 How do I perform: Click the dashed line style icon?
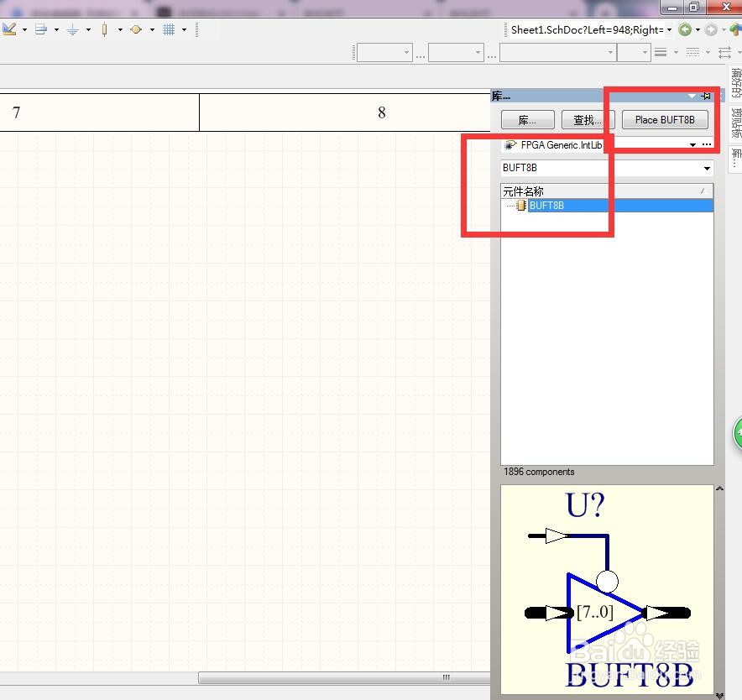click(x=692, y=52)
